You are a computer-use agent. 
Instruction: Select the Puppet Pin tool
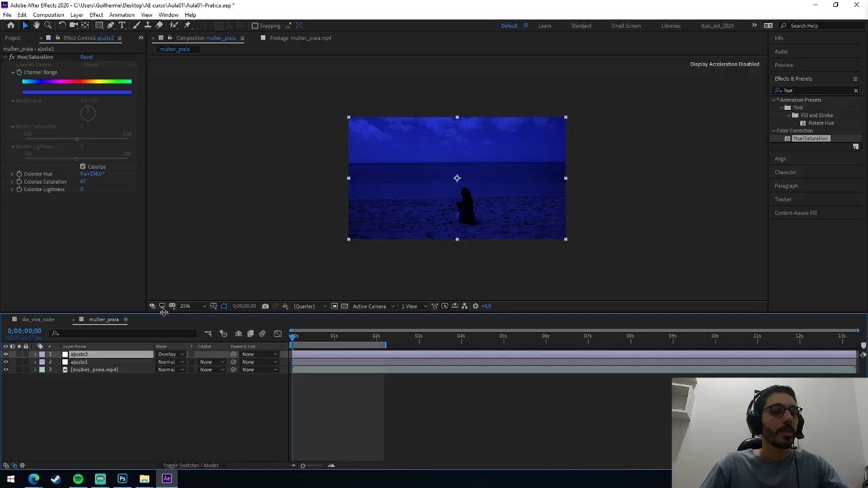click(187, 25)
